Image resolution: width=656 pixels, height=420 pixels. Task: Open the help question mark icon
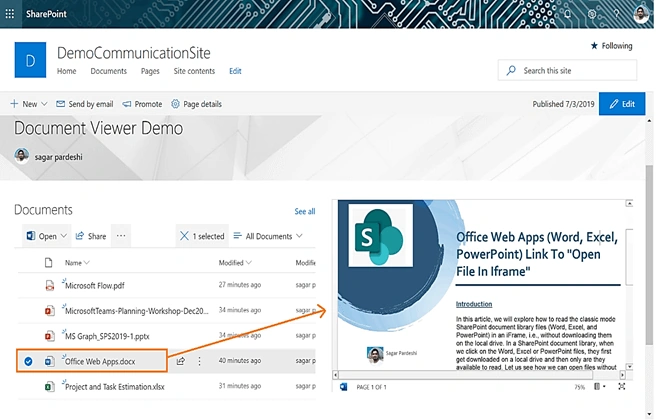click(616, 14)
